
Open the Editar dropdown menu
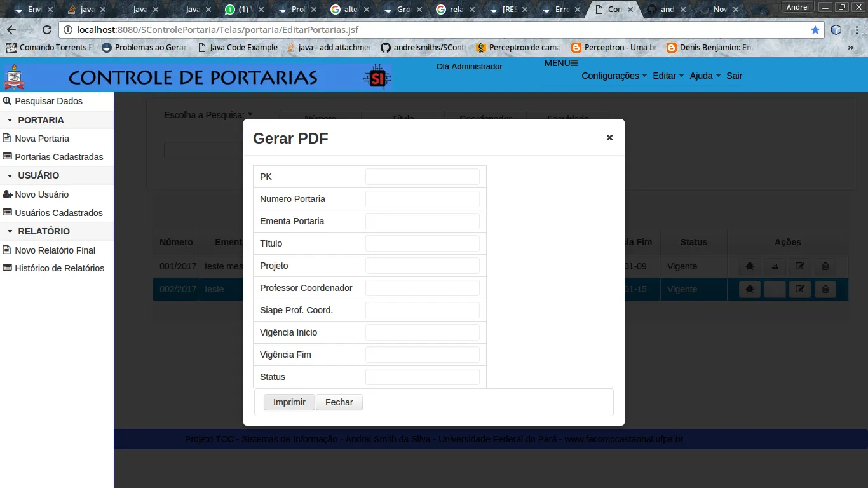click(x=668, y=76)
